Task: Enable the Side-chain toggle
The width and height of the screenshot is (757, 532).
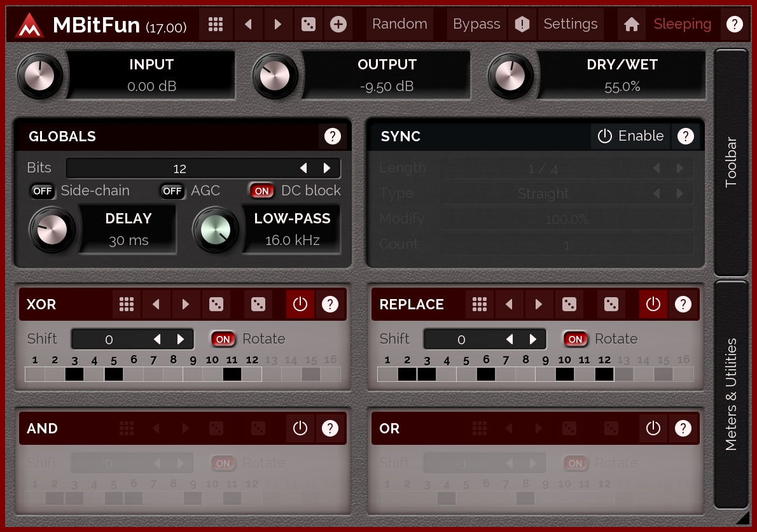Action: [x=43, y=191]
